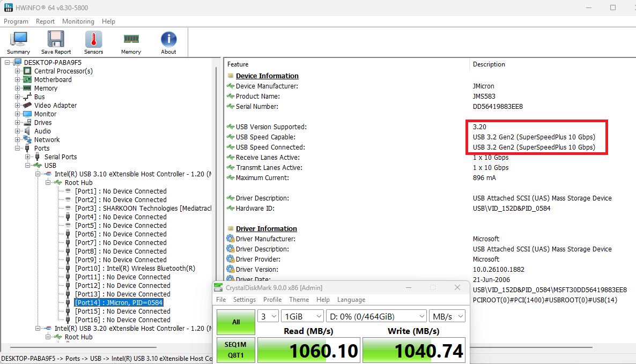The width and height of the screenshot is (636, 364).
Task: Click the Save Report floppy icon
Action: pos(56,42)
